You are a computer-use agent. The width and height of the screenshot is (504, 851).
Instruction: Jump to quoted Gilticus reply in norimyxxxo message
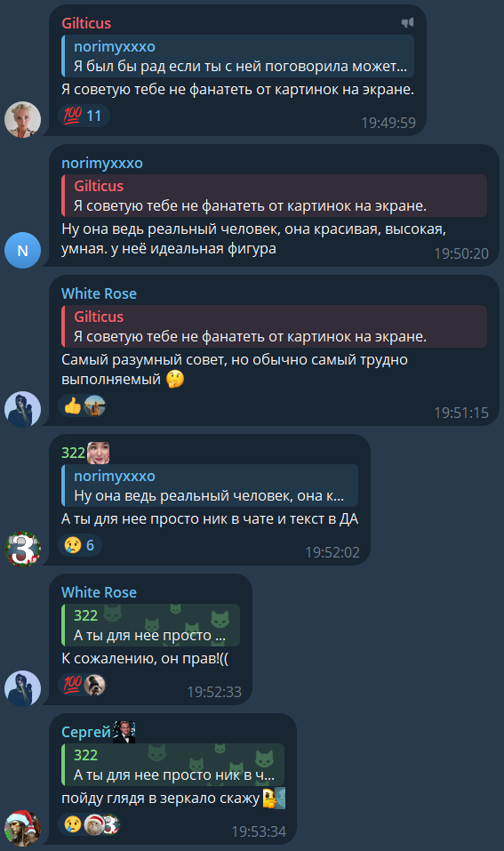[x=274, y=196]
